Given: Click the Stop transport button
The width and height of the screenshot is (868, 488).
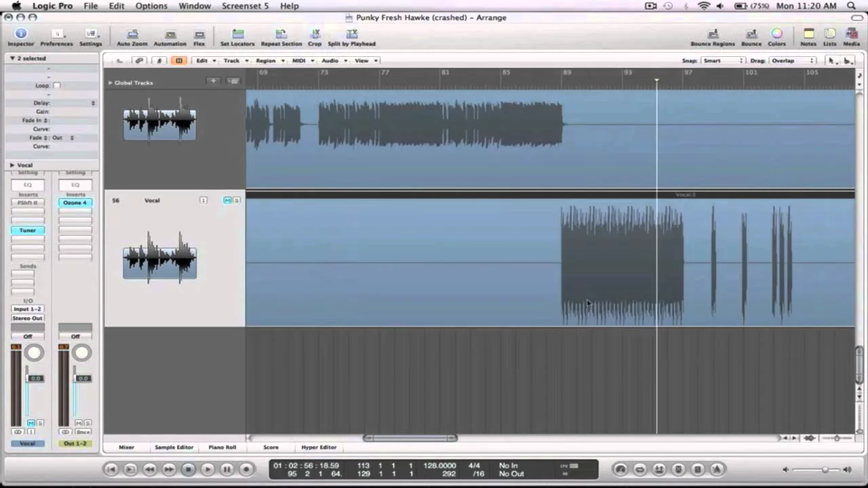Looking at the screenshot, I should coord(189,469).
